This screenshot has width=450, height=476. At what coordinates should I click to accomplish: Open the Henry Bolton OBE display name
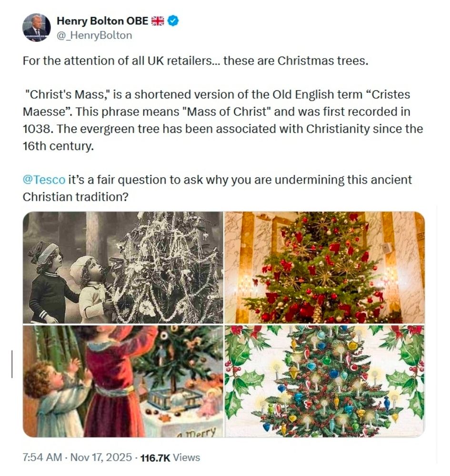[x=102, y=20]
